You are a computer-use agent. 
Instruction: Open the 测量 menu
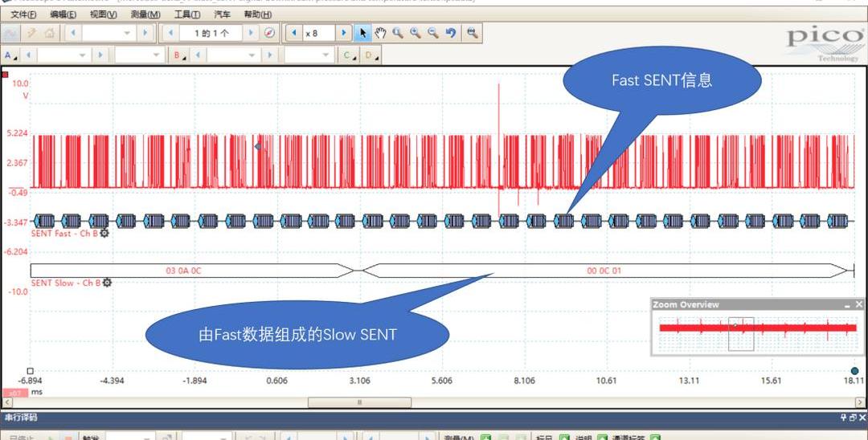pyautogui.click(x=145, y=14)
